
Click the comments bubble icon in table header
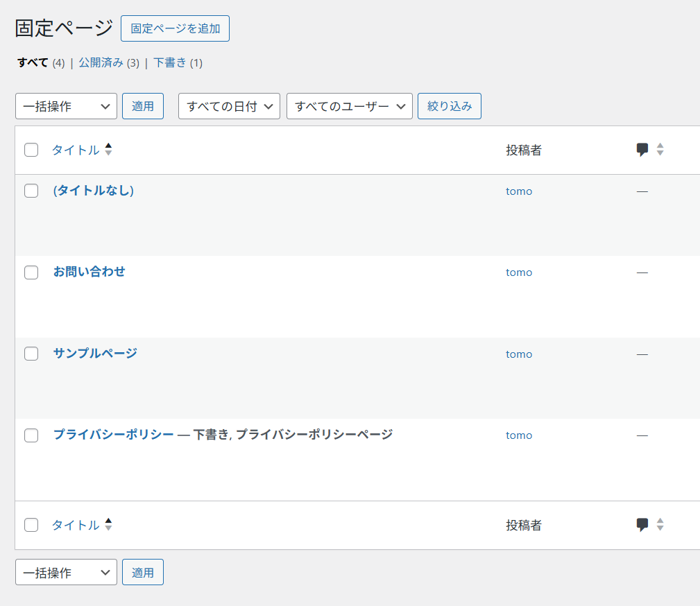pyautogui.click(x=642, y=150)
